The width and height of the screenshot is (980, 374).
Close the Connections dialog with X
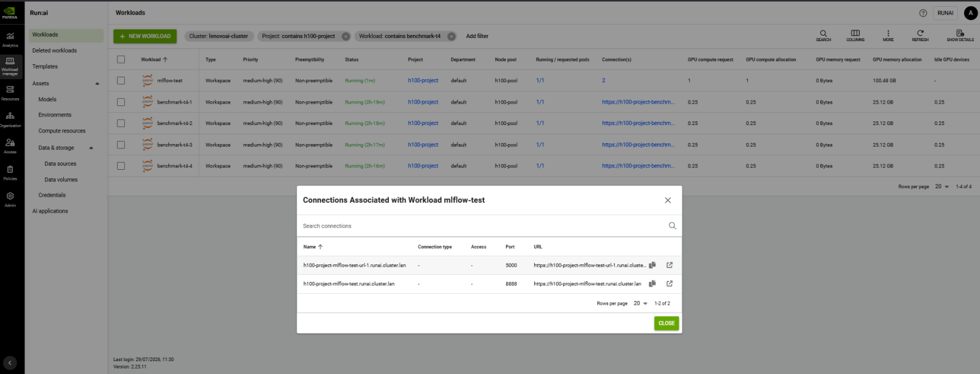coord(668,200)
